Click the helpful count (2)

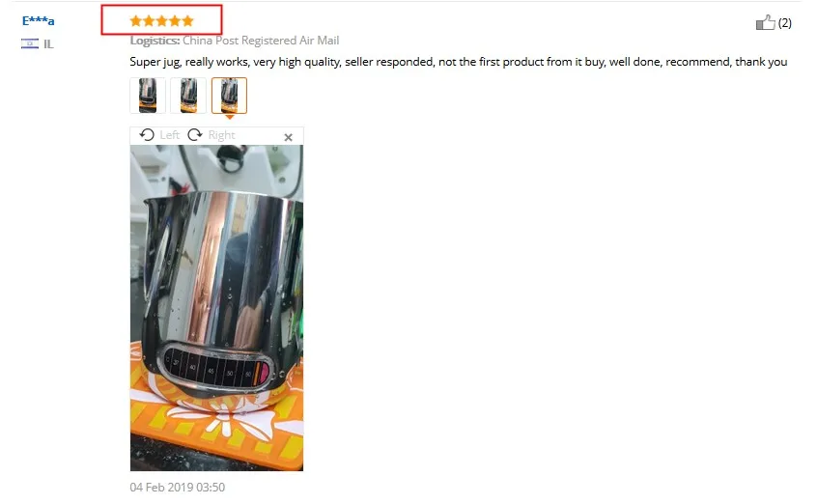tap(785, 23)
